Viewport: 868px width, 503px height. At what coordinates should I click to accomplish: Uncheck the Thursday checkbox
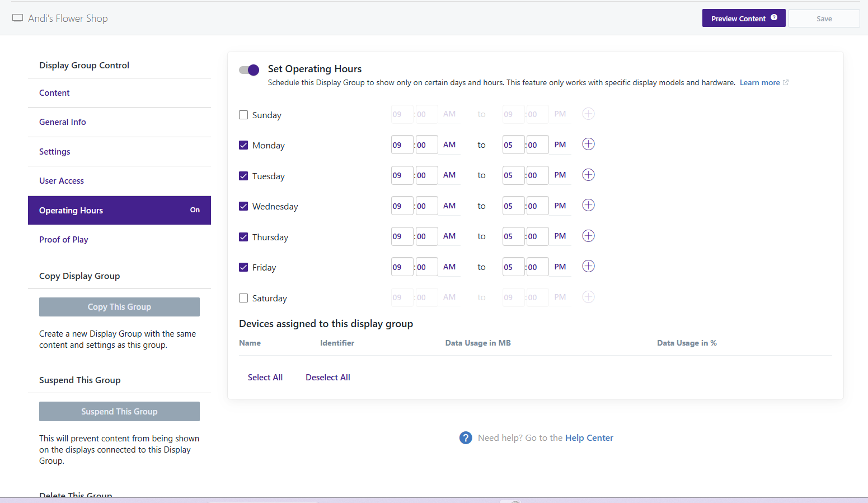243,237
